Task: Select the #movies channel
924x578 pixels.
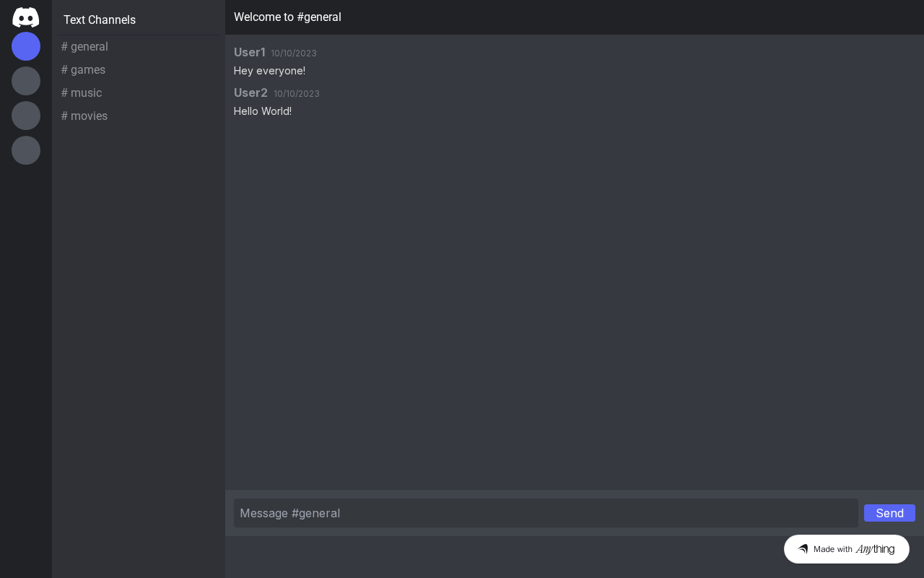Action: (x=84, y=116)
